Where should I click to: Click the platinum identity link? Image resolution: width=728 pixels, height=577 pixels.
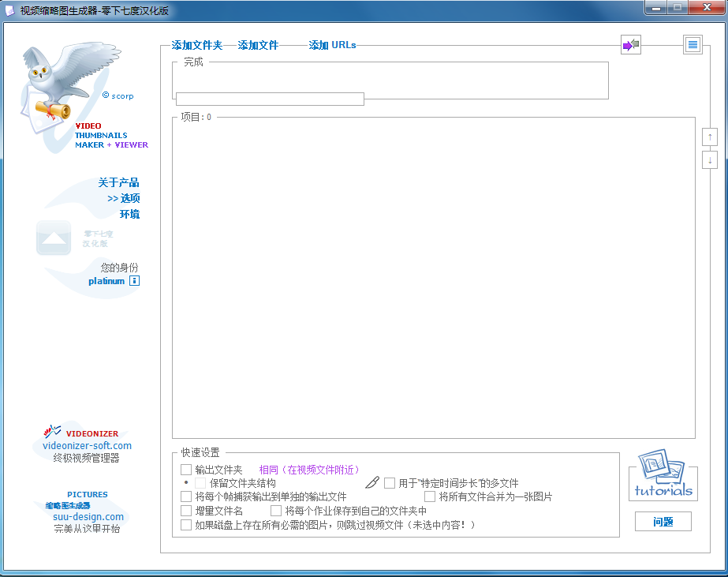(106, 280)
